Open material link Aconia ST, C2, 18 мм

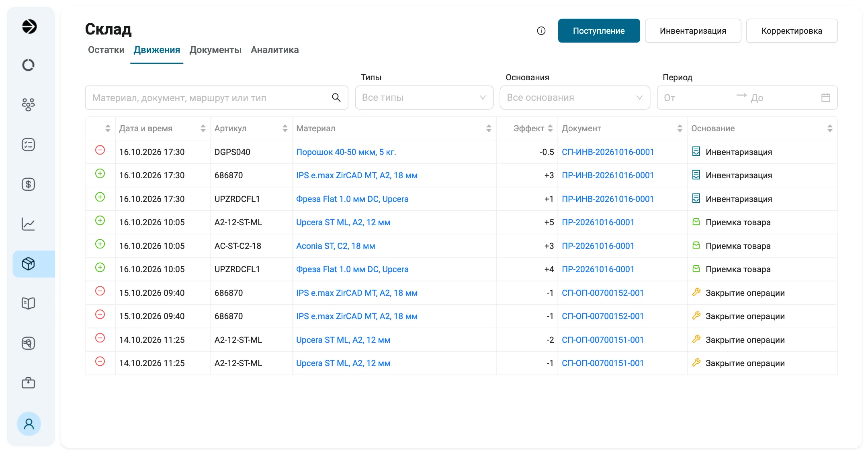point(336,246)
